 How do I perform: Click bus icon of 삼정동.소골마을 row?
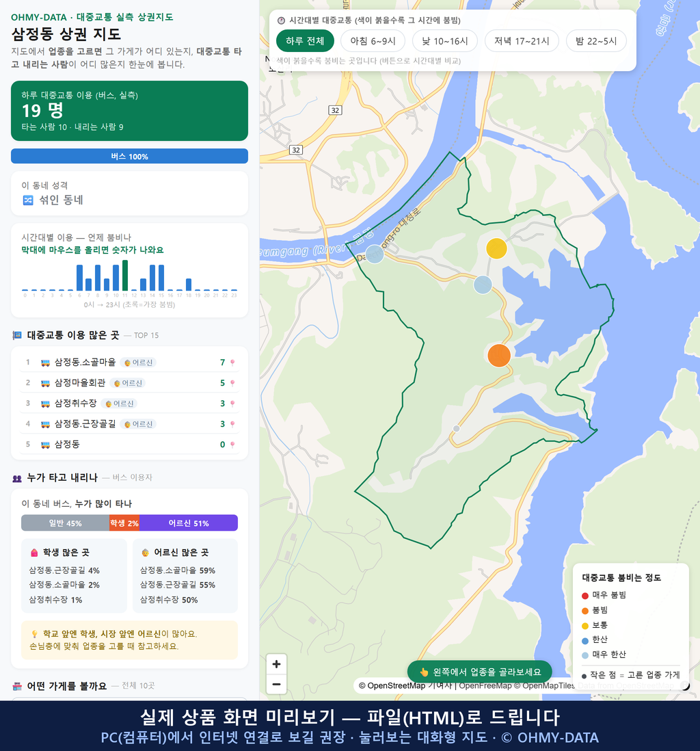[46, 363]
